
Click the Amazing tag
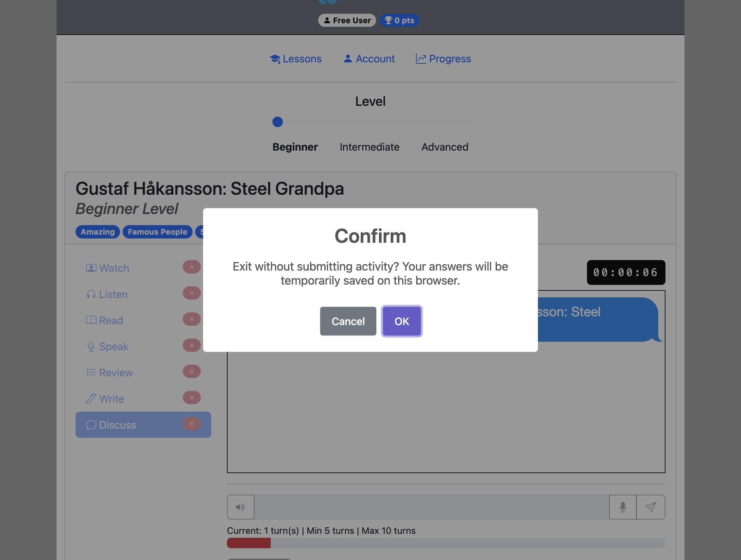point(97,232)
